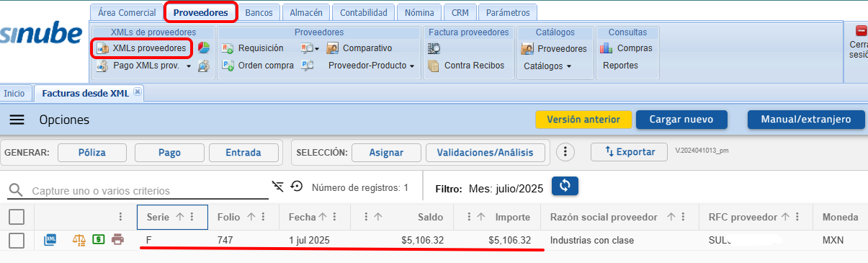The width and height of the screenshot is (868, 263).
Task: Click the small icon right of Orden compra
Action: [307, 66]
